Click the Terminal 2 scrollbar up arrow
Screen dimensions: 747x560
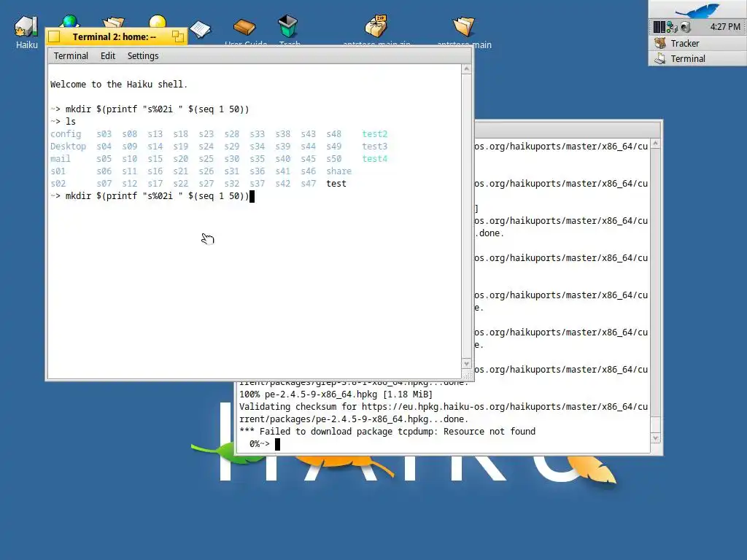click(x=466, y=69)
